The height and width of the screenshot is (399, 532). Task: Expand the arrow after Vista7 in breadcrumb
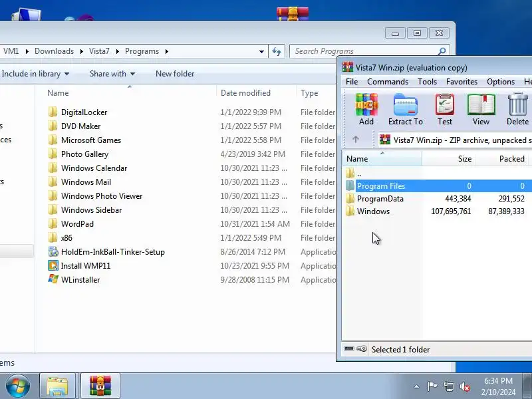click(118, 51)
